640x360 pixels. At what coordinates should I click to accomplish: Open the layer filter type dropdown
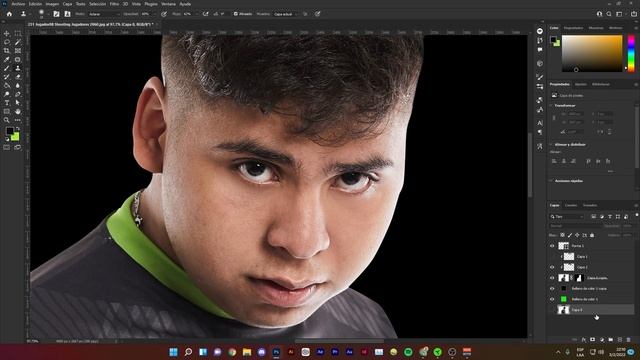click(x=567, y=217)
